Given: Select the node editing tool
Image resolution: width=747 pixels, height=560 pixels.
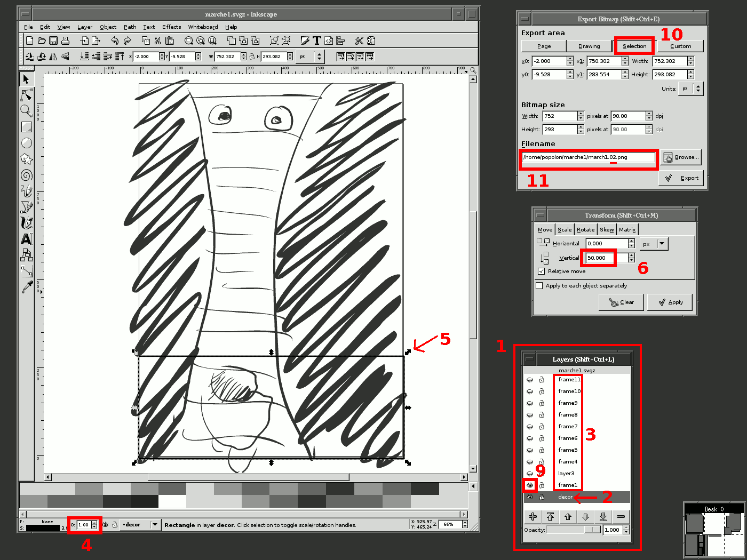Looking at the screenshot, I should click(x=26, y=95).
